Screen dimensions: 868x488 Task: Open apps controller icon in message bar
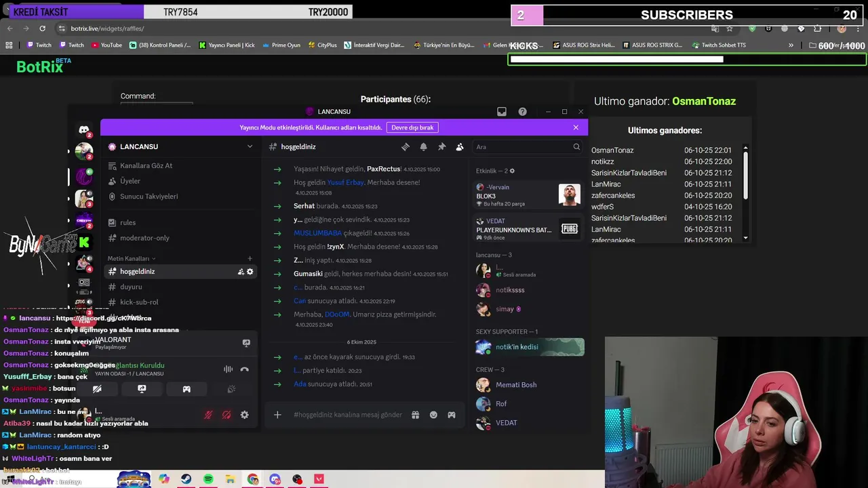click(452, 415)
